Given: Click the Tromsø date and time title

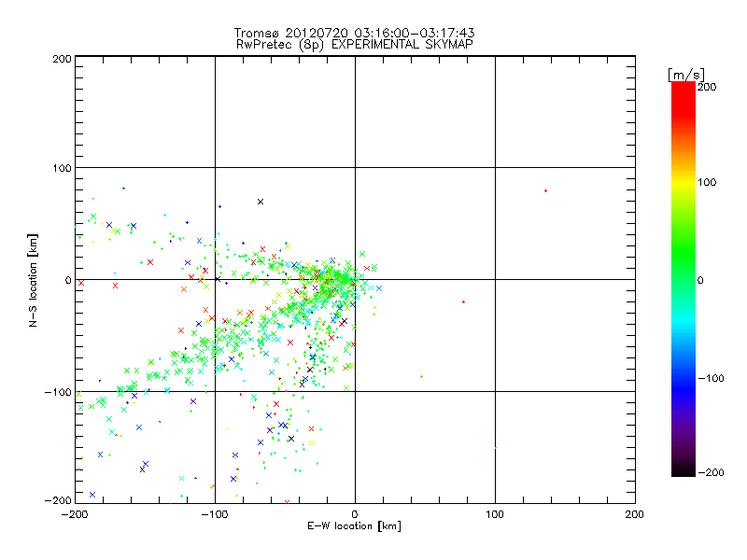Looking at the screenshot, I should coord(354,33).
